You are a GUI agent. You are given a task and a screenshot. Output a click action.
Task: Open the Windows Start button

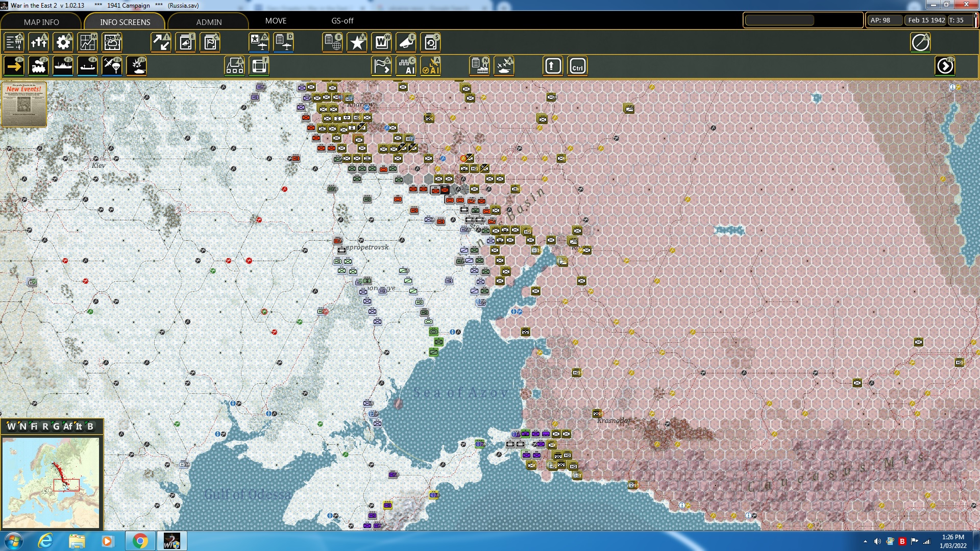[x=14, y=541]
